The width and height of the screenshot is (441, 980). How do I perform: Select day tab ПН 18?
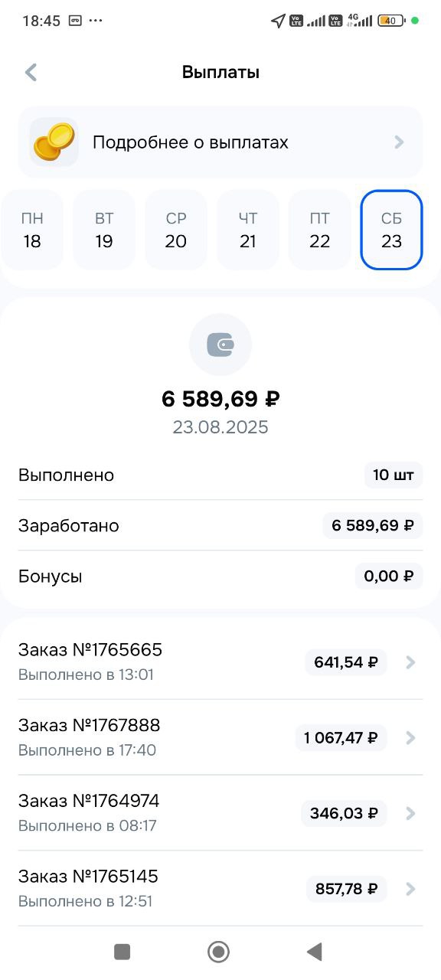click(32, 230)
